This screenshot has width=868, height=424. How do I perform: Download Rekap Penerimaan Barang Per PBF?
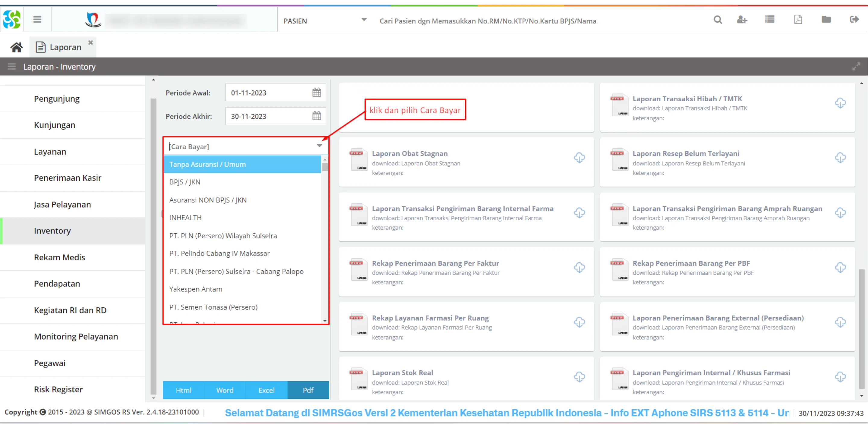[x=840, y=267]
